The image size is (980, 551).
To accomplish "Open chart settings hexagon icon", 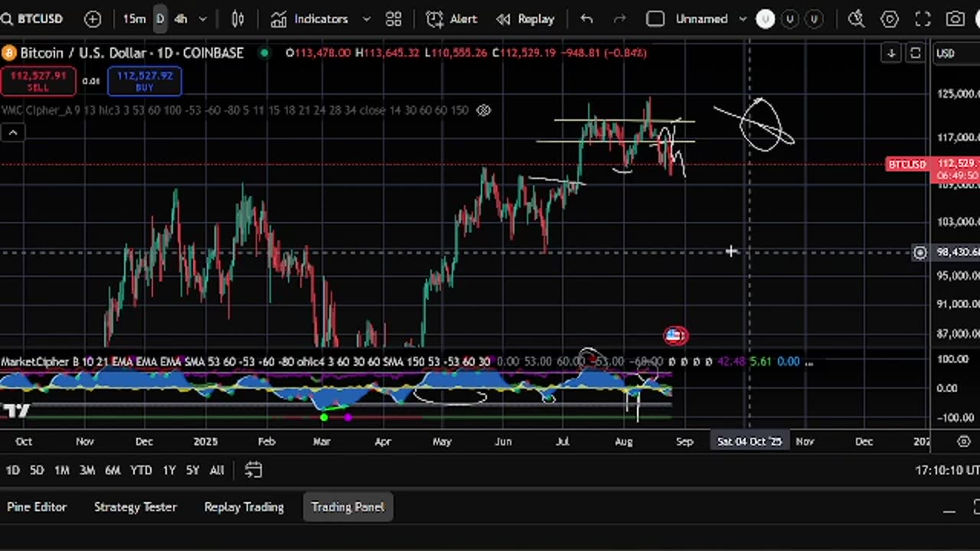I will [890, 19].
